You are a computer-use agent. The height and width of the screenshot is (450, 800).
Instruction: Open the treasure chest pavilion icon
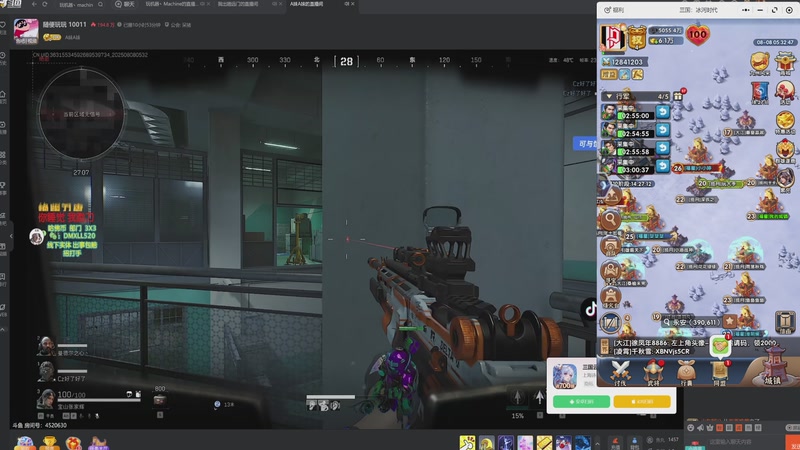[x=785, y=63]
